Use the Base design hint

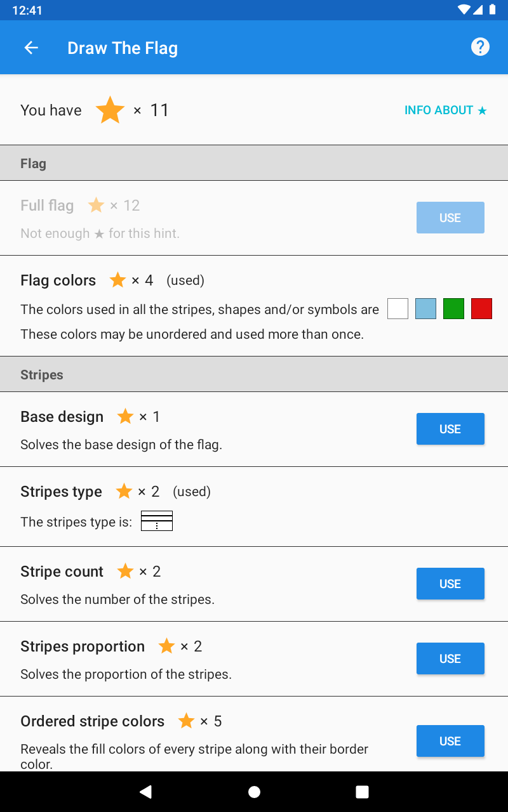pyautogui.click(x=450, y=429)
